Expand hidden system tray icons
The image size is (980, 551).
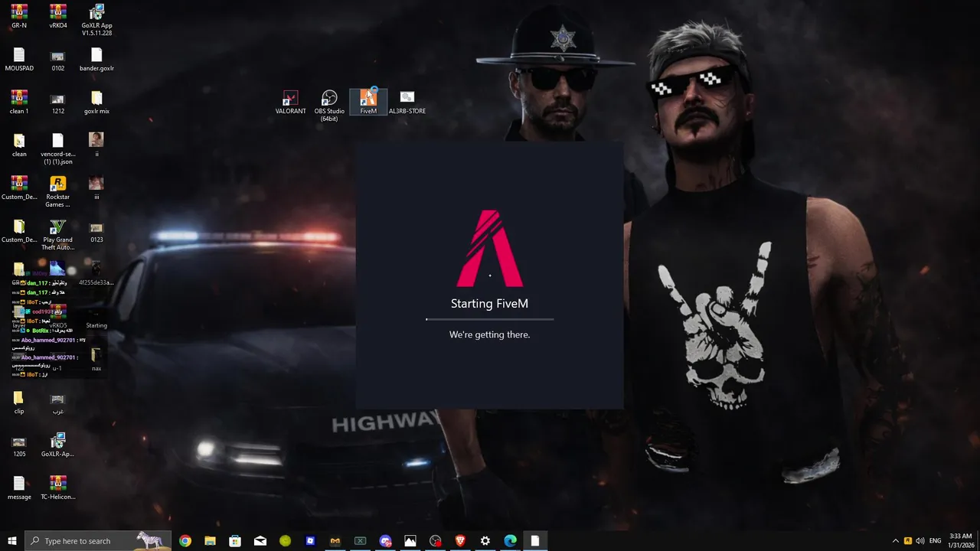896,541
